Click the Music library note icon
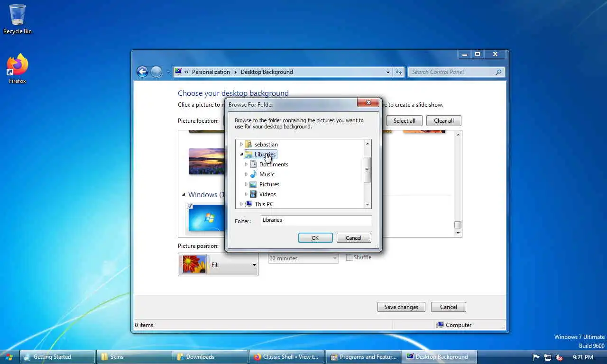This screenshot has width=607, height=364. click(253, 174)
